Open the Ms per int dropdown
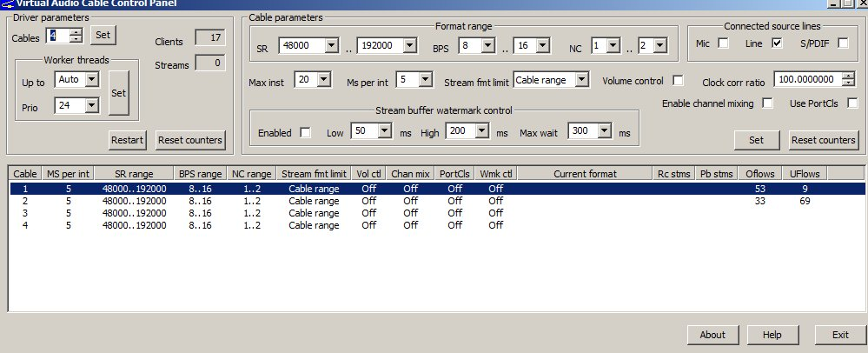 click(425, 79)
